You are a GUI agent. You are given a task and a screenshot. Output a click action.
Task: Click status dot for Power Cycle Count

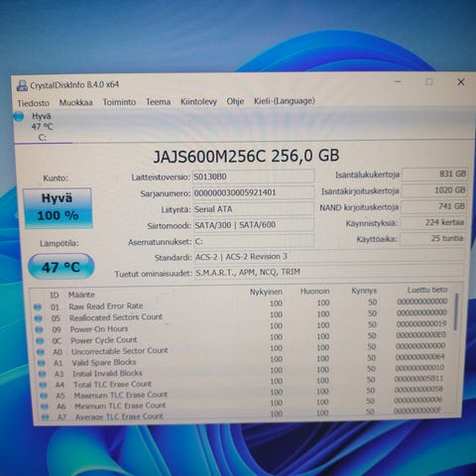[40, 340]
